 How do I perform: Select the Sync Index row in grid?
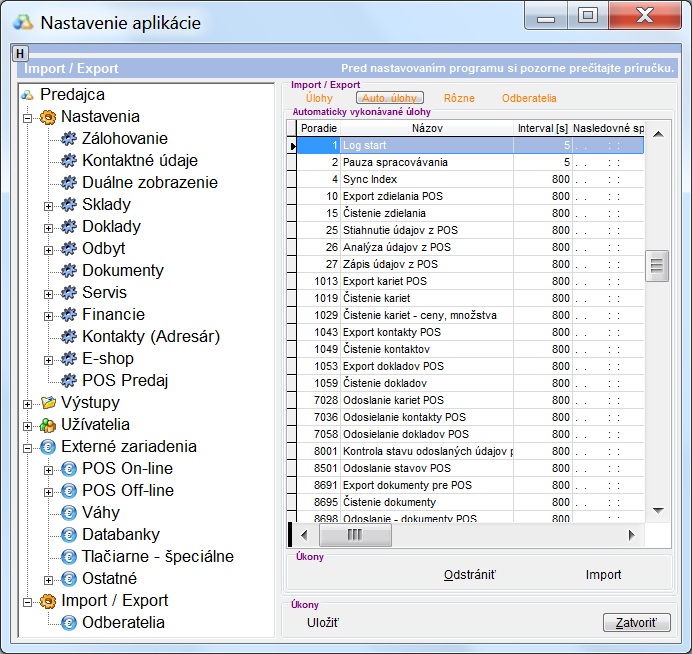(370, 179)
